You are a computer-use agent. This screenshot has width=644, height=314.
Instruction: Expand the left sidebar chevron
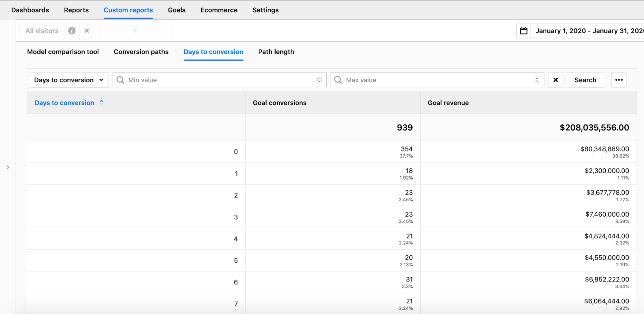click(x=8, y=167)
